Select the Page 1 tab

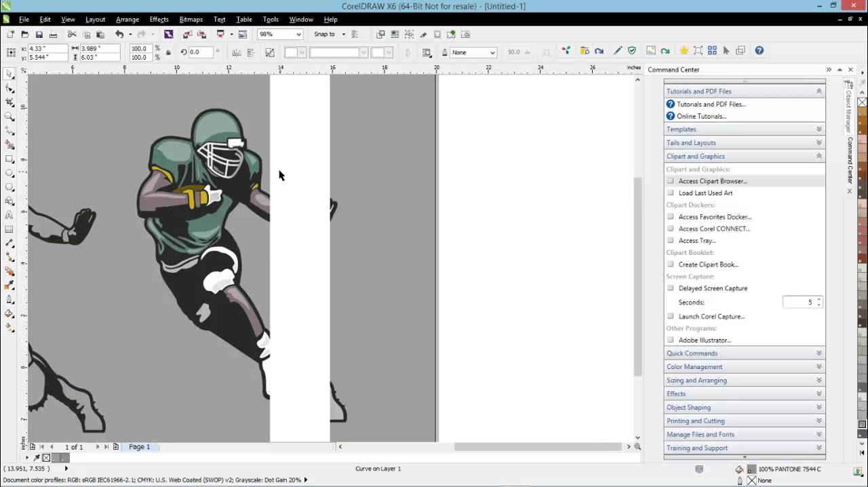(140, 446)
